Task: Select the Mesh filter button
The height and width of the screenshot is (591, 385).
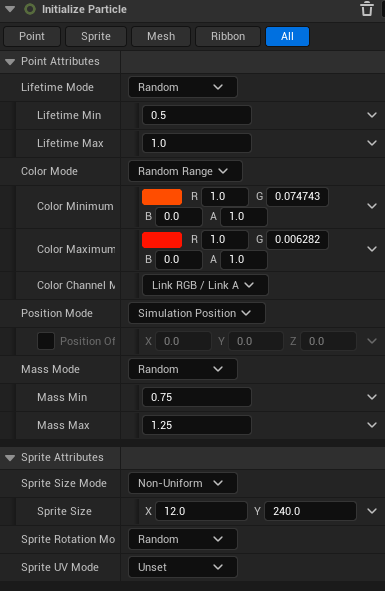Action: tap(161, 36)
